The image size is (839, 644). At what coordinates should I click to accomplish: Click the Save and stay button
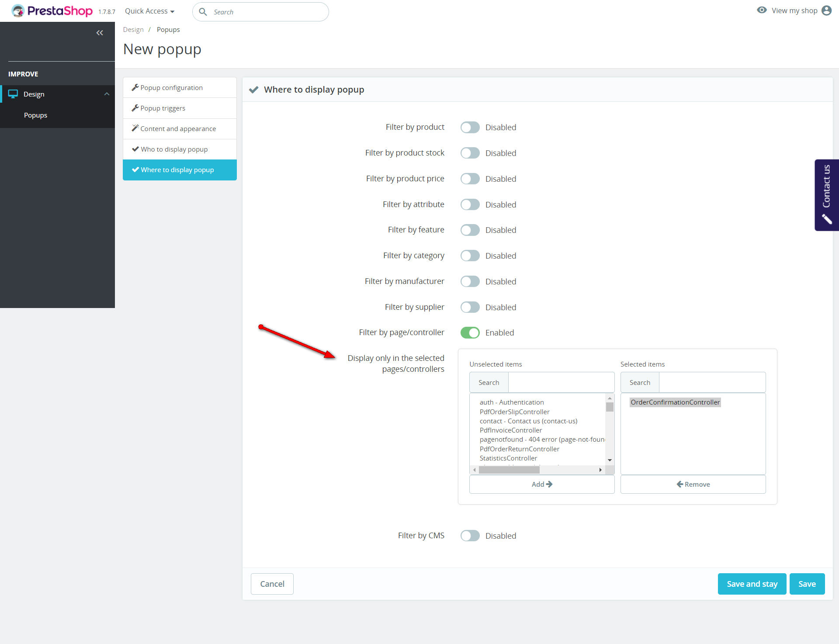click(752, 584)
